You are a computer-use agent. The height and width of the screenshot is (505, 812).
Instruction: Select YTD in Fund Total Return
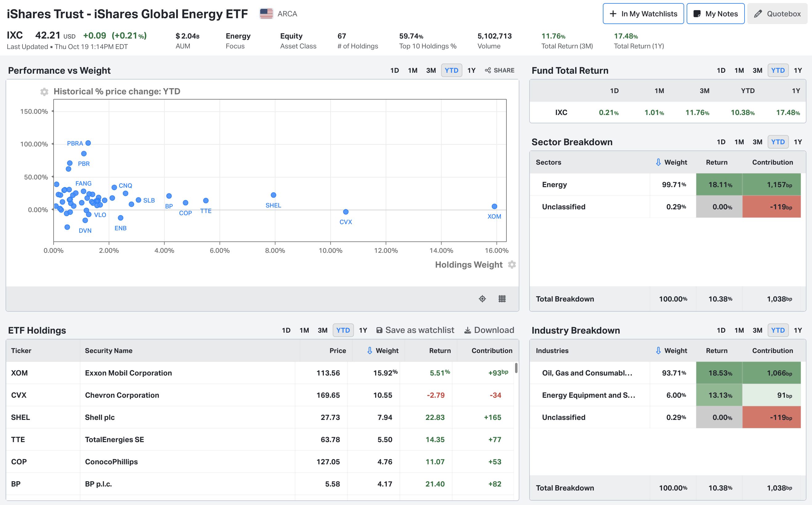(778, 70)
